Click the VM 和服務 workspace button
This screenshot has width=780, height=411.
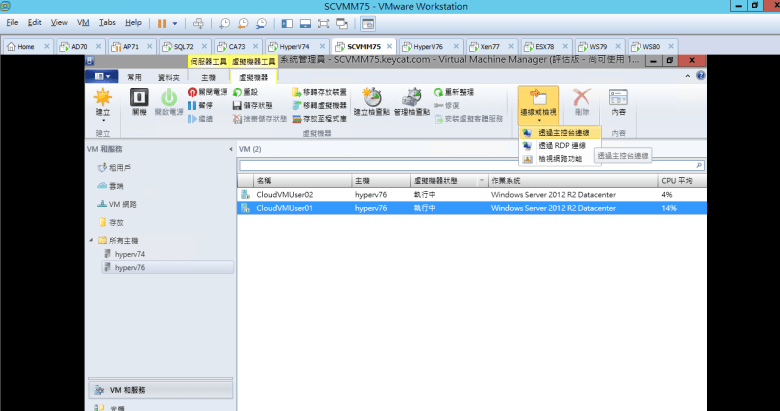coord(128,390)
